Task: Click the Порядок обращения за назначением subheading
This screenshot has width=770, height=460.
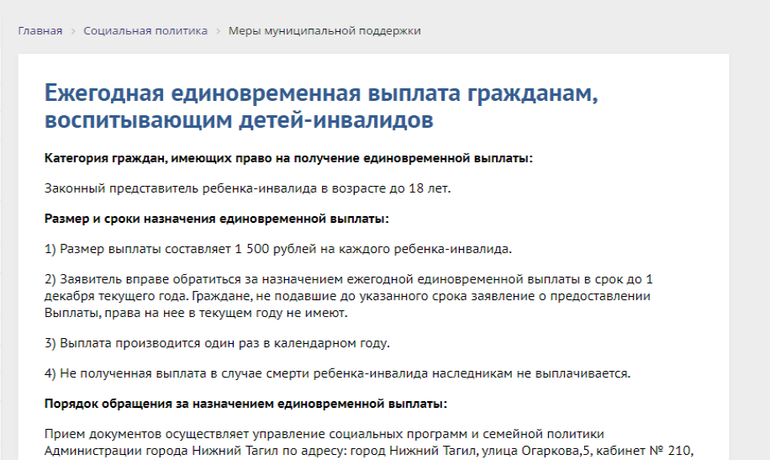Action: (246, 403)
